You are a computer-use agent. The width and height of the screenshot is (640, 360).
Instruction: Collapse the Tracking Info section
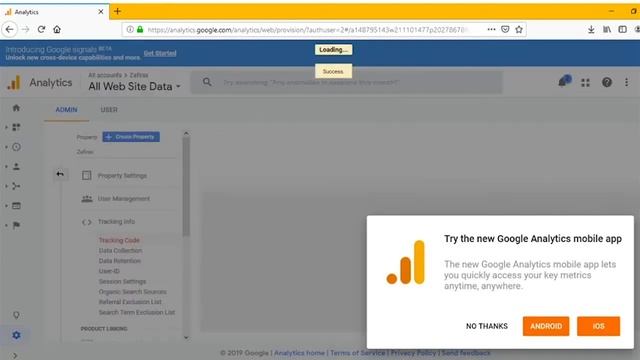coord(116,222)
